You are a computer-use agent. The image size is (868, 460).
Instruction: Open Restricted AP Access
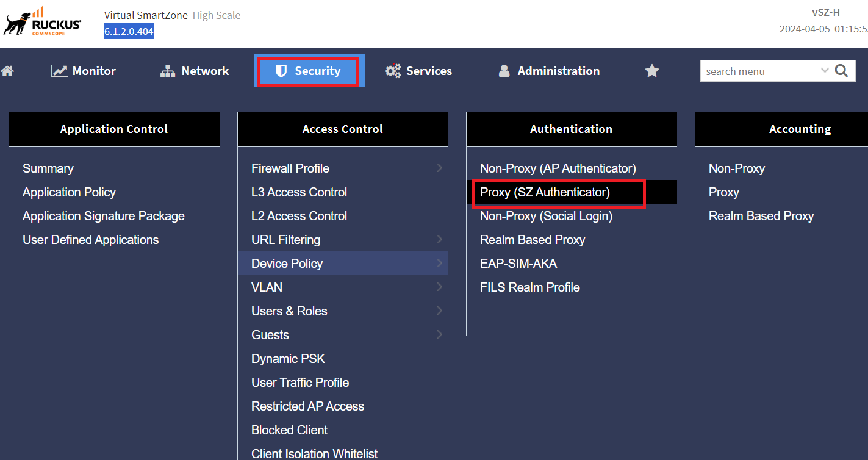tap(307, 406)
